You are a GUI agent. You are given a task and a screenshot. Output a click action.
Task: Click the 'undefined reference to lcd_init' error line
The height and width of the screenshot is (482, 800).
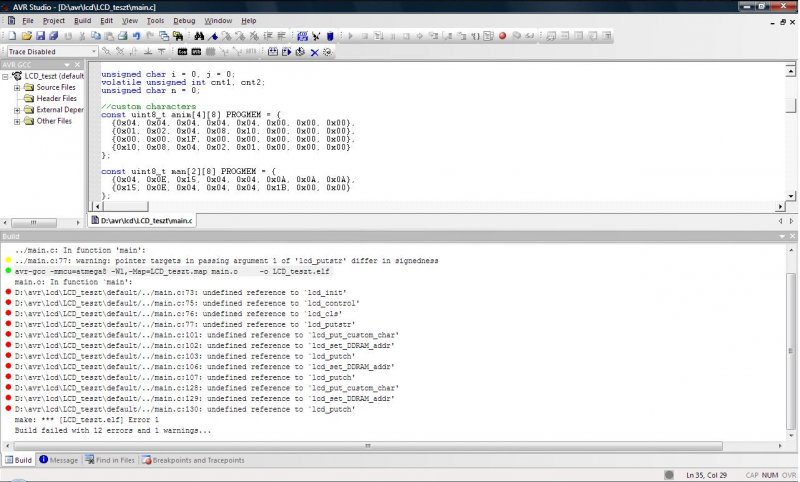pyautogui.click(x=181, y=293)
